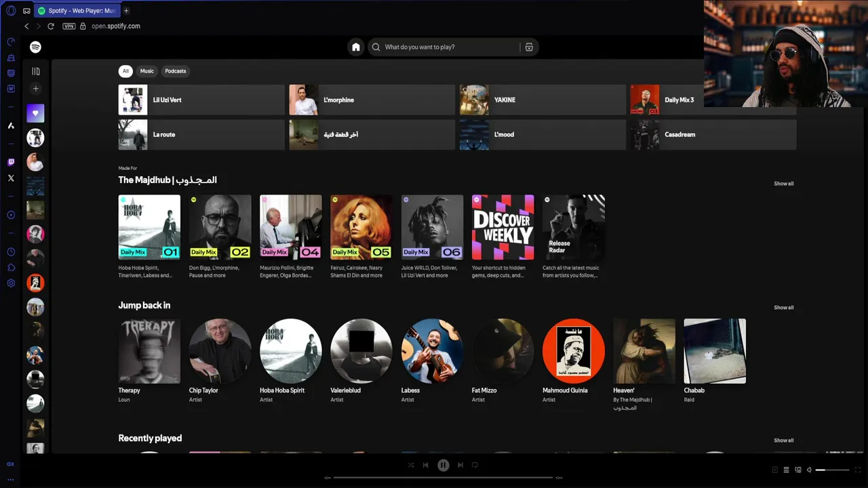This screenshot has width=868, height=488.
Task: Open Aria AI in Opera sidebar
Action: [x=11, y=126]
